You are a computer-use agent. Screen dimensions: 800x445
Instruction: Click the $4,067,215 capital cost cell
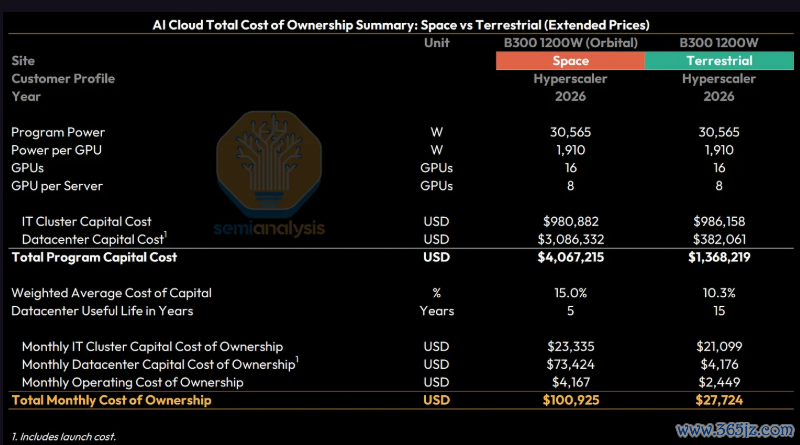pos(570,257)
